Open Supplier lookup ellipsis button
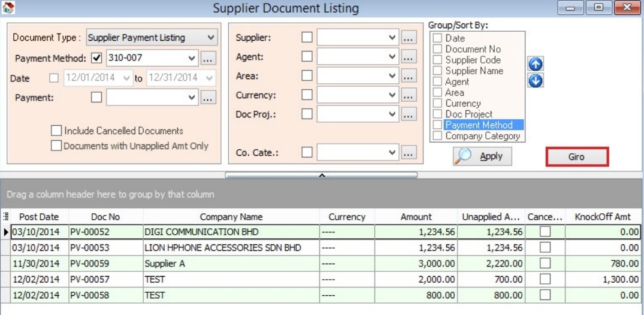 pyautogui.click(x=409, y=38)
